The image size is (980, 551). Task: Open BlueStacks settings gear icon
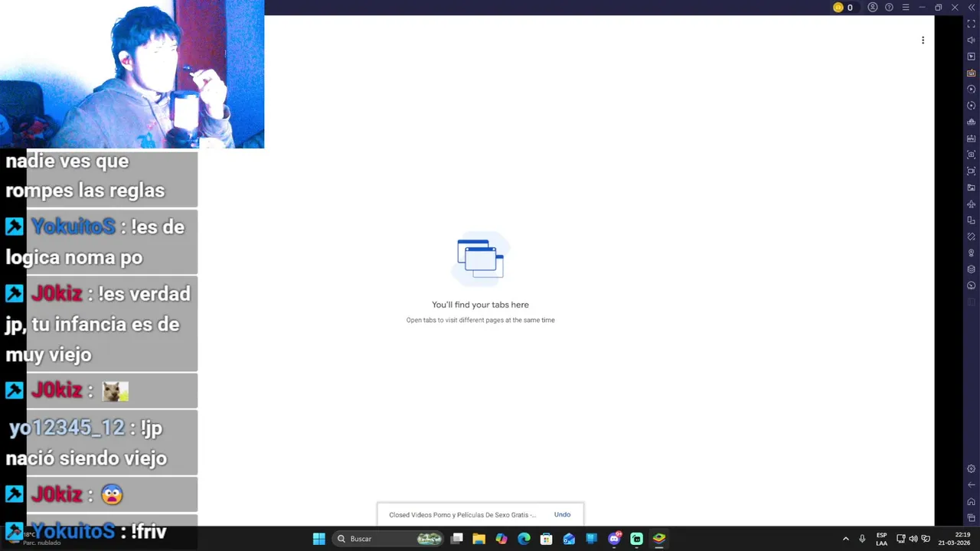[x=971, y=468]
